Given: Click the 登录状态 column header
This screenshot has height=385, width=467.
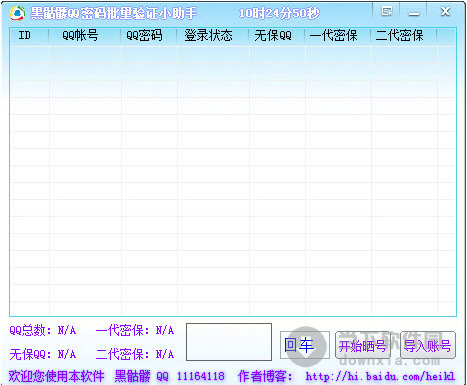Looking at the screenshot, I should pos(213,36).
